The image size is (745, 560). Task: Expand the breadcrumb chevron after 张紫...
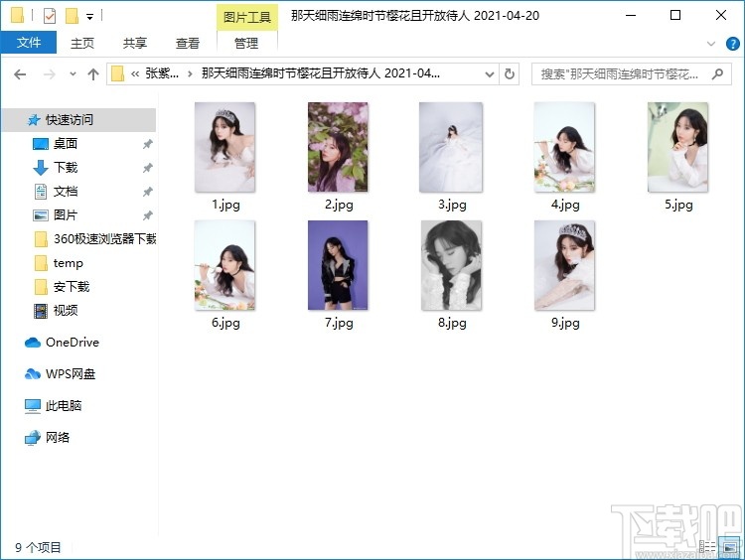190,73
